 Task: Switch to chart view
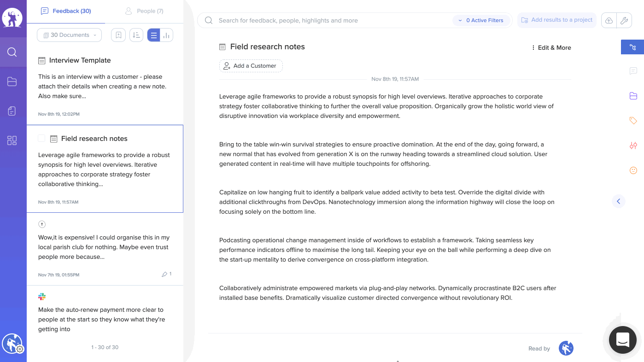tap(167, 35)
